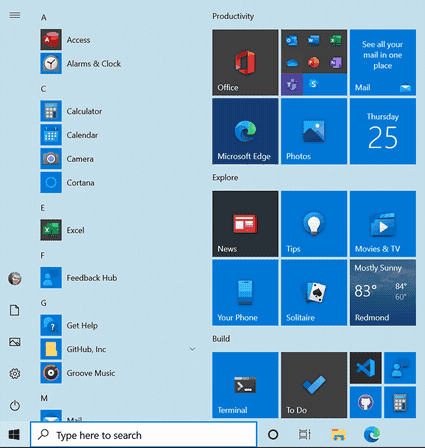The image size is (425, 448).
Task: Open the Pictures shortcut icon
Action: (15, 342)
